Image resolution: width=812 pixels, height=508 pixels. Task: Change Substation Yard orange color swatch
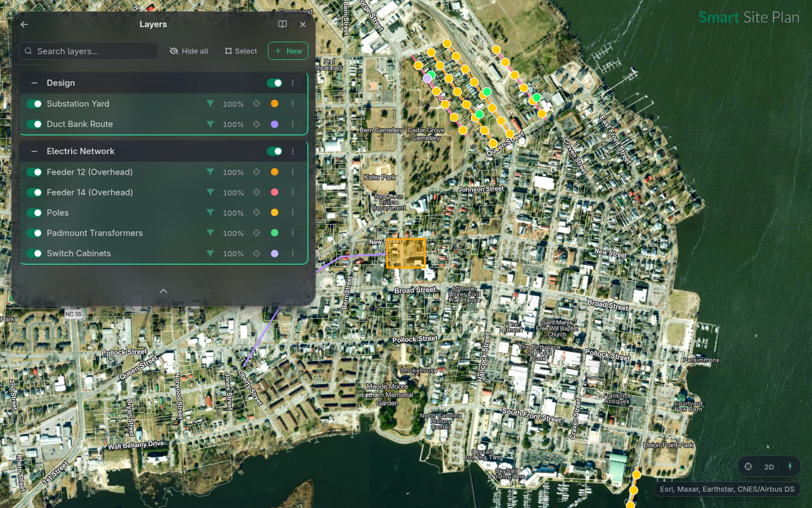(x=275, y=104)
